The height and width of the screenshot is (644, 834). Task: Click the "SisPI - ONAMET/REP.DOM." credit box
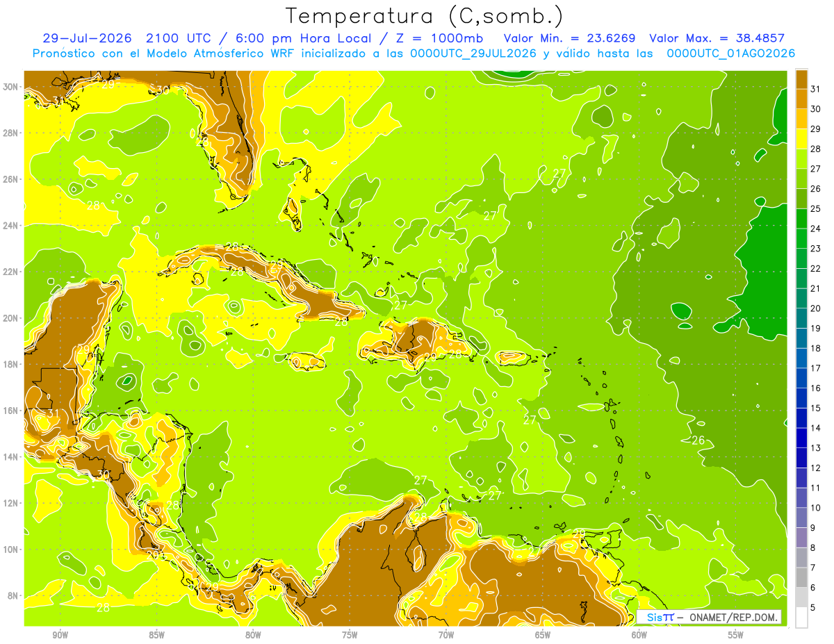pos(709,617)
